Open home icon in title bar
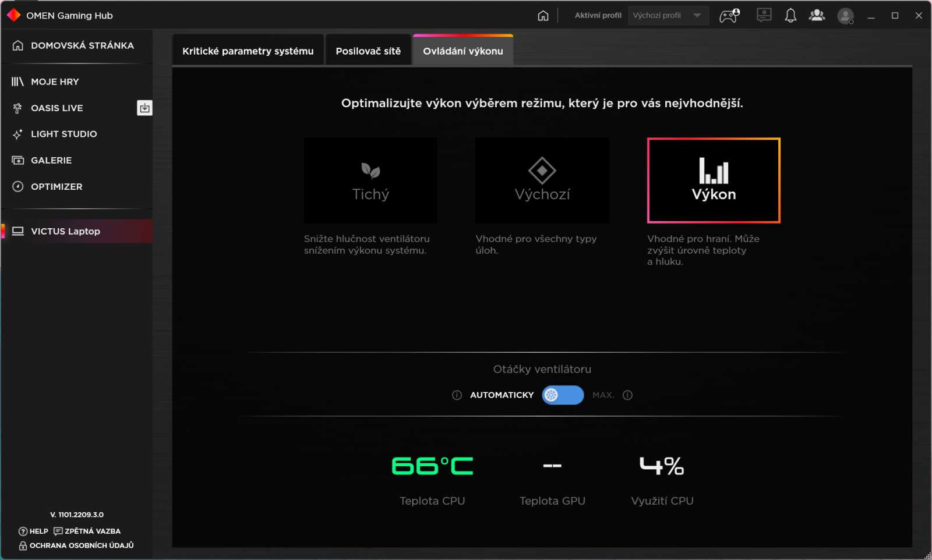The height and width of the screenshot is (560, 932). click(x=543, y=16)
